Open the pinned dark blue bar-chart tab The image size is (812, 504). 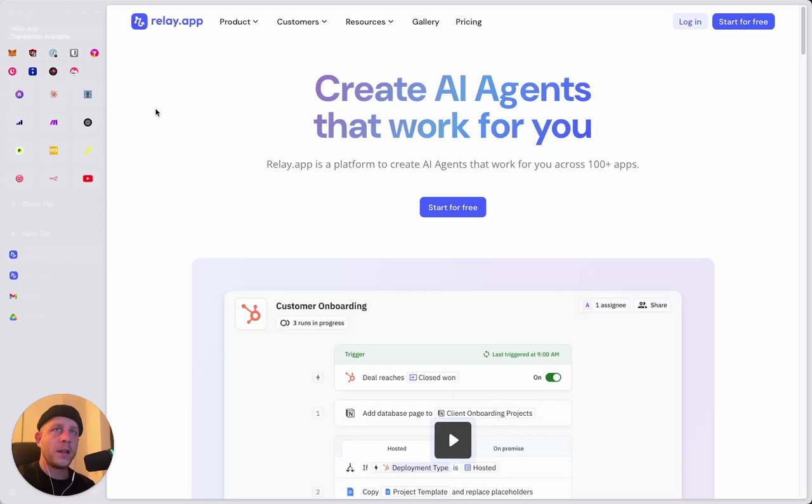tap(19, 122)
